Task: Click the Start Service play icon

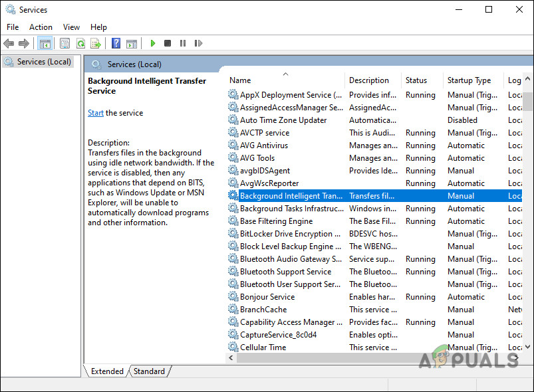Action: click(153, 44)
